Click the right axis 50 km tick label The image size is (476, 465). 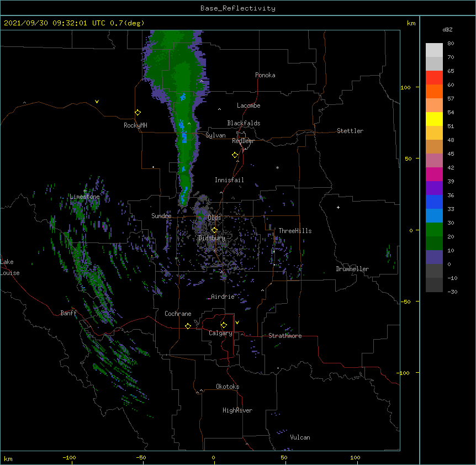pyautogui.click(x=408, y=158)
